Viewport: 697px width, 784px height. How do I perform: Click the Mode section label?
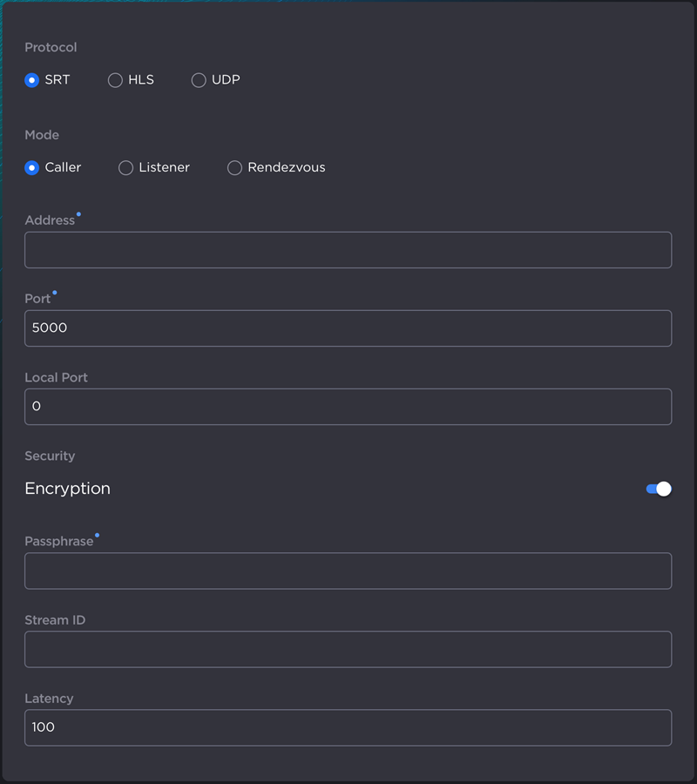[41, 135]
